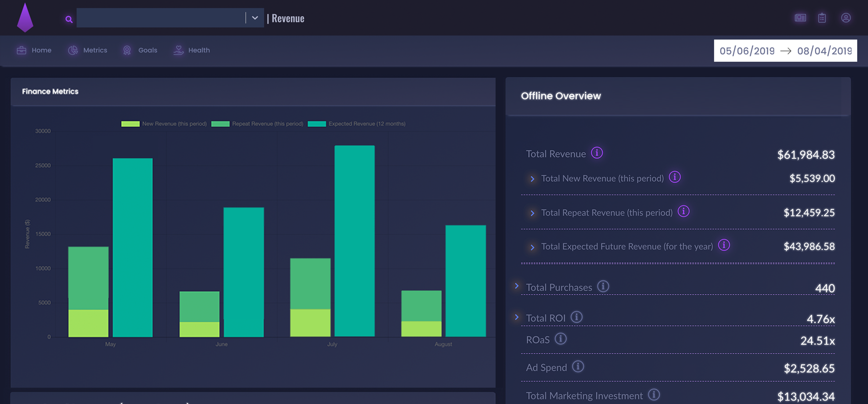Open the clipboard icon in header
The height and width of the screenshot is (404, 868).
tap(822, 18)
